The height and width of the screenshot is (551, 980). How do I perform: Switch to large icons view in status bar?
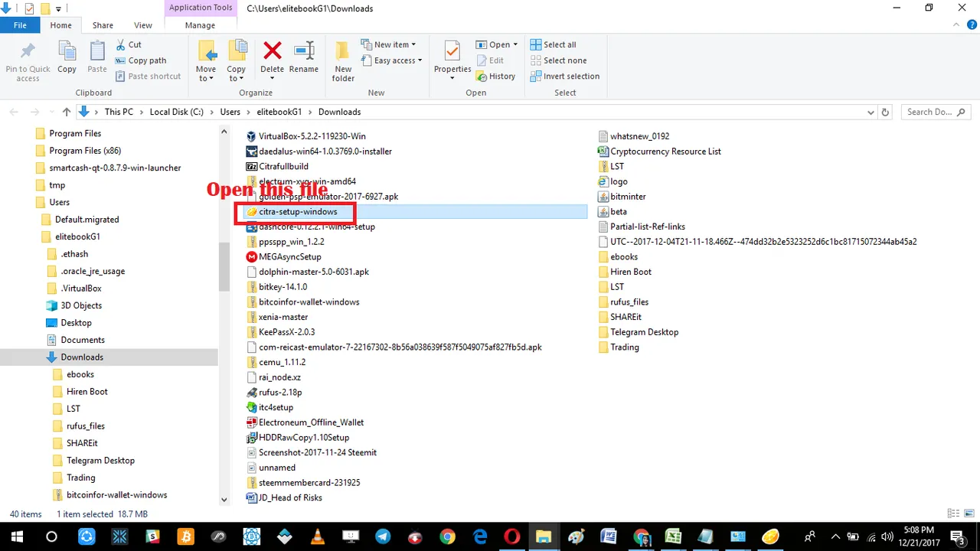click(x=968, y=514)
